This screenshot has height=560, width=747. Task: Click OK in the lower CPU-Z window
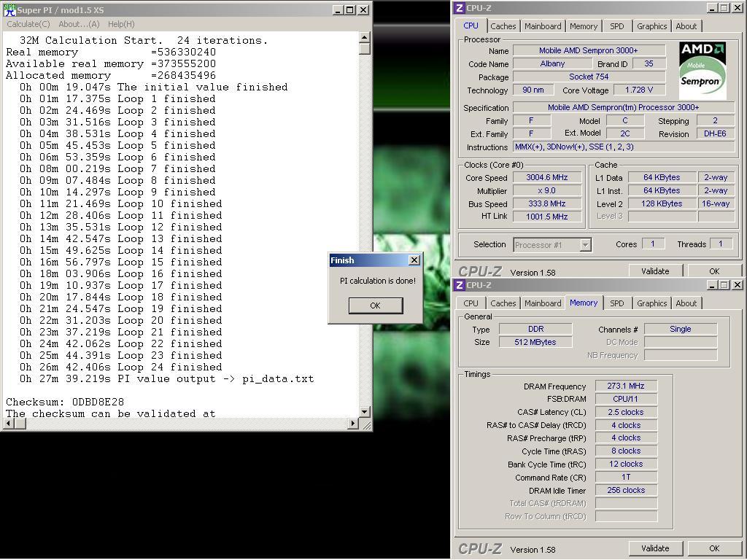(x=714, y=548)
